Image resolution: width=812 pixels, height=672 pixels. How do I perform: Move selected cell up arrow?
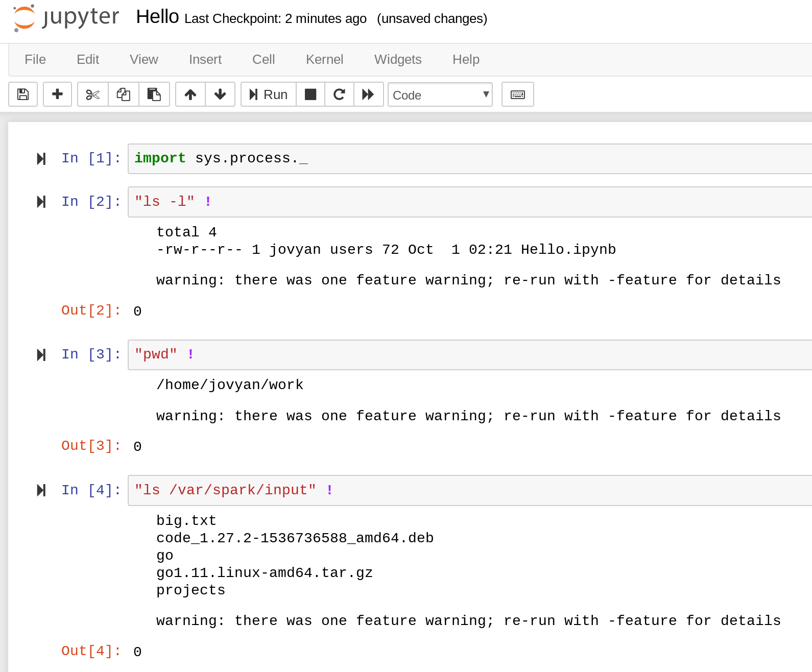[190, 94]
